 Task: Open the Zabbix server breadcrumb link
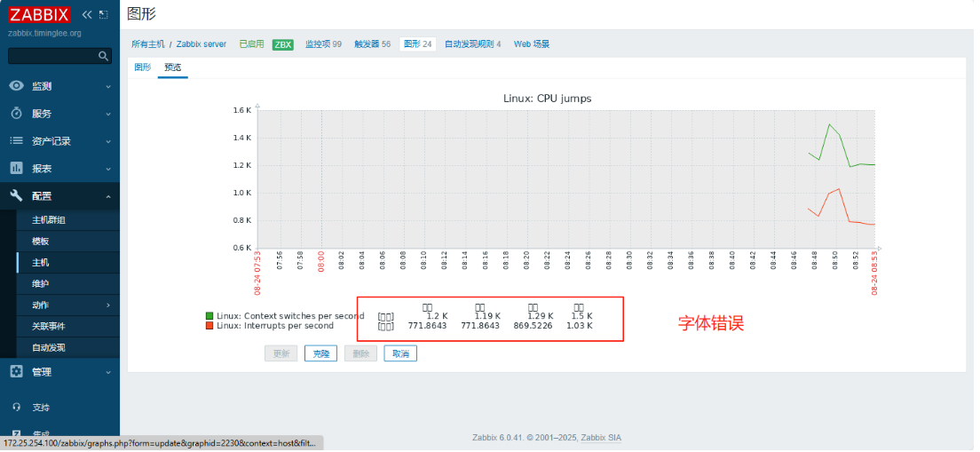(202, 44)
